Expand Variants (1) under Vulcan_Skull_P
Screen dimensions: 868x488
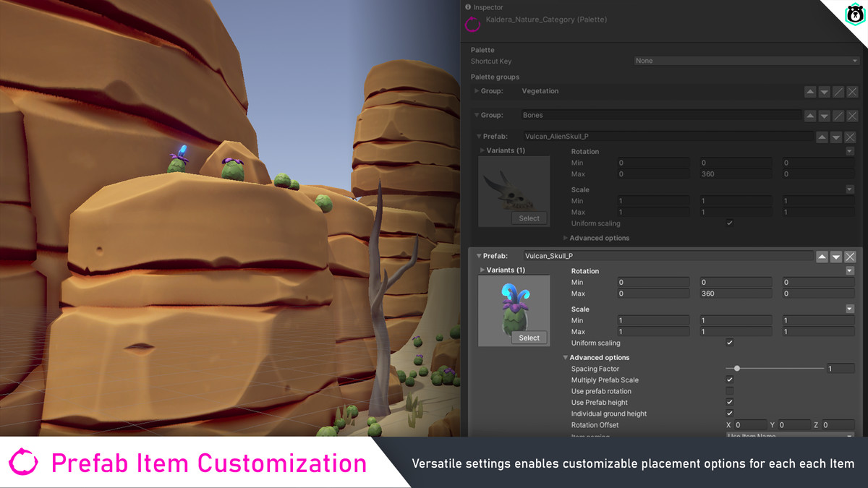pos(482,270)
